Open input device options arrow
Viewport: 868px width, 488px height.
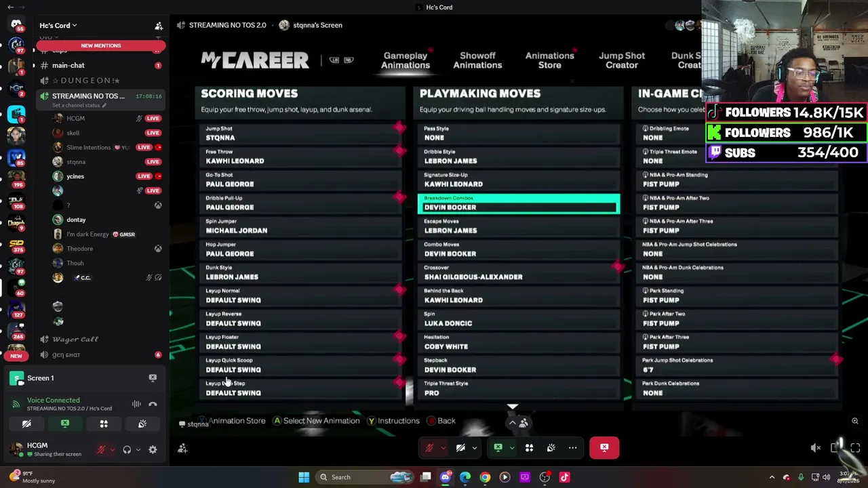112,449
